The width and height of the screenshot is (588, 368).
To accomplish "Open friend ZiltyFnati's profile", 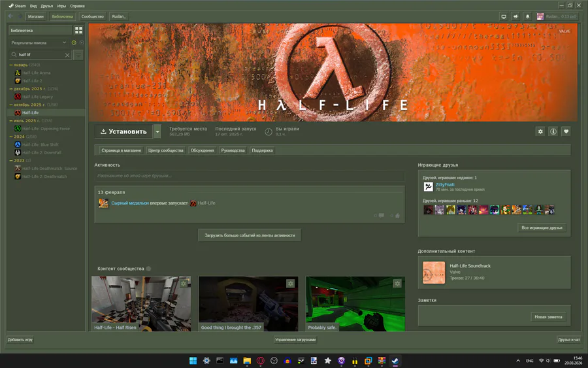I will pyautogui.click(x=445, y=184).
